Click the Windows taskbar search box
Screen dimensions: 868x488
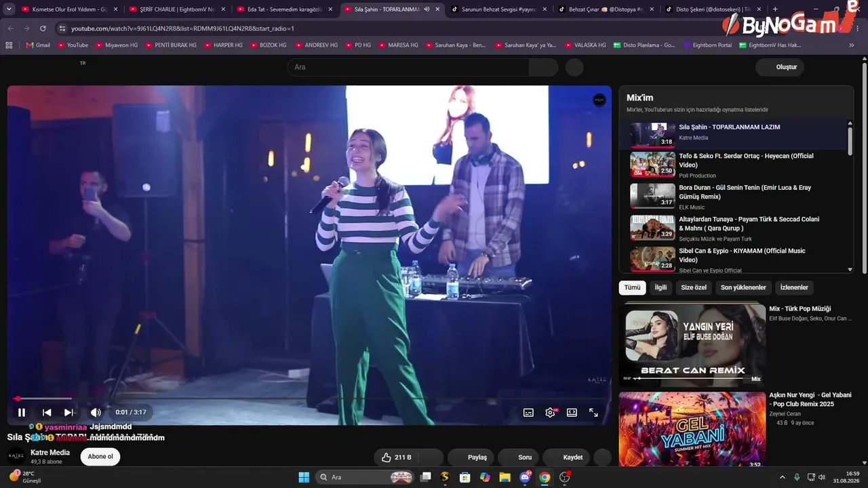point(366,477)
